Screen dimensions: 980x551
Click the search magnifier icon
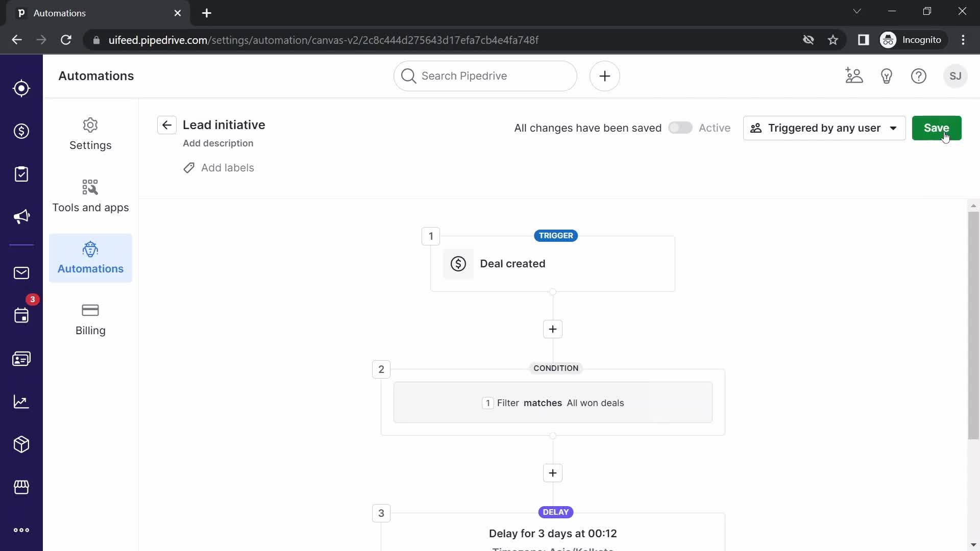coord(409,76)
